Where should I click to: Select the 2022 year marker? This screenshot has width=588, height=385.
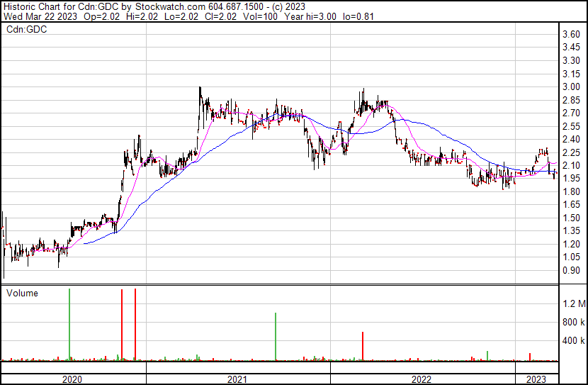[x=422, y=379]
